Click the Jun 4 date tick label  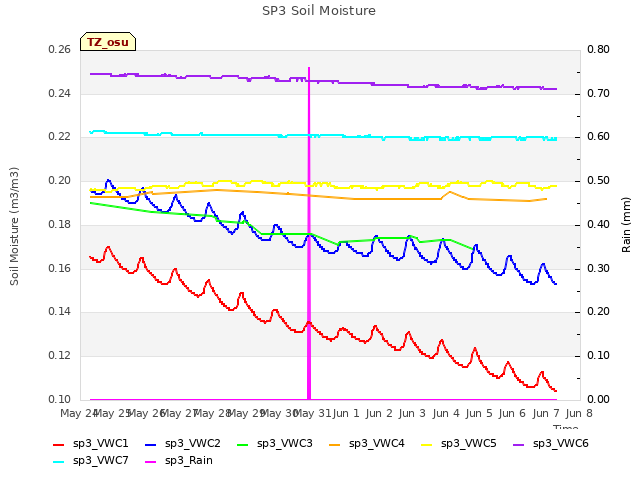tap(446, 413)
